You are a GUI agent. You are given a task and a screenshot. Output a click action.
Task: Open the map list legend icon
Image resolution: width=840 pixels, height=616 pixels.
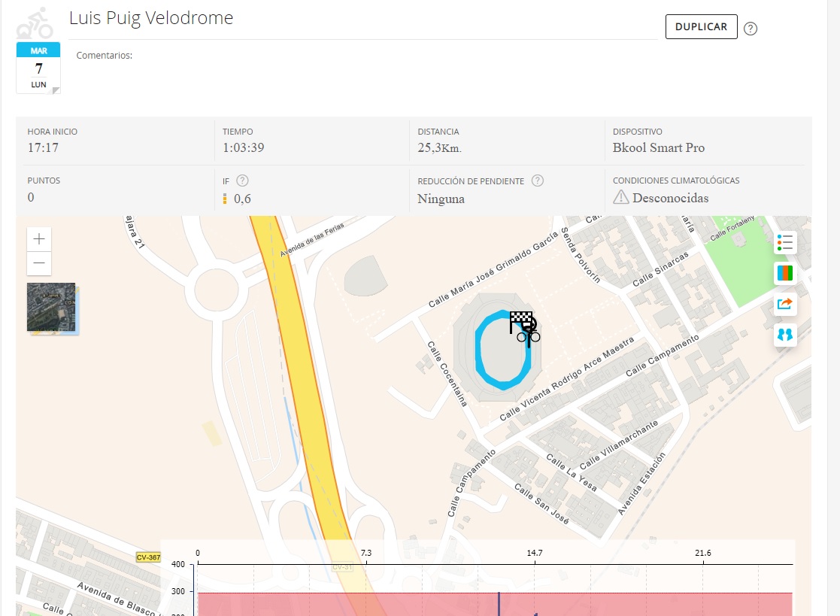click(x=785, y=242)
